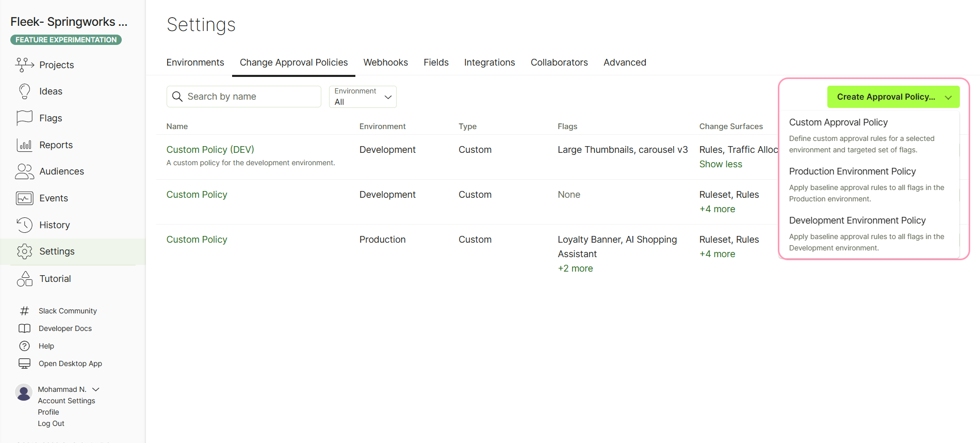Image resolution: width=980 pixels, height=443 pixels.
Task: Collapse the Create Approval Policy dropdown arrow
Action: coord(948,97)
